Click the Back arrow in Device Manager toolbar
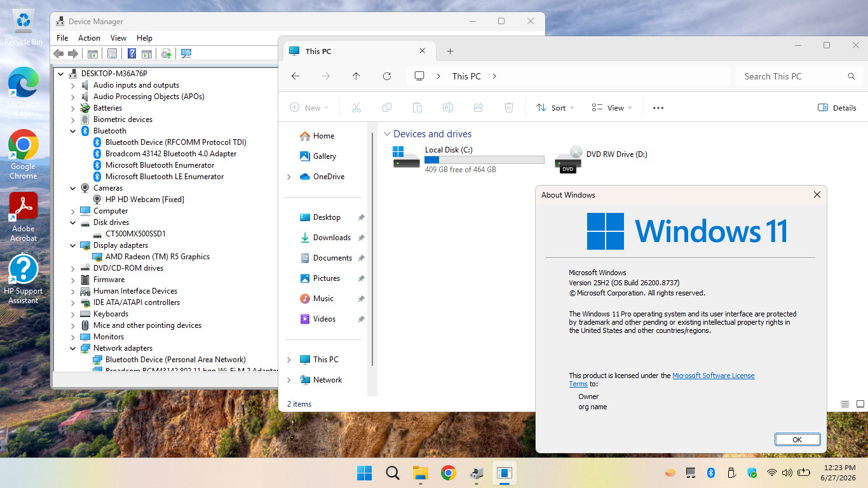 58,54
